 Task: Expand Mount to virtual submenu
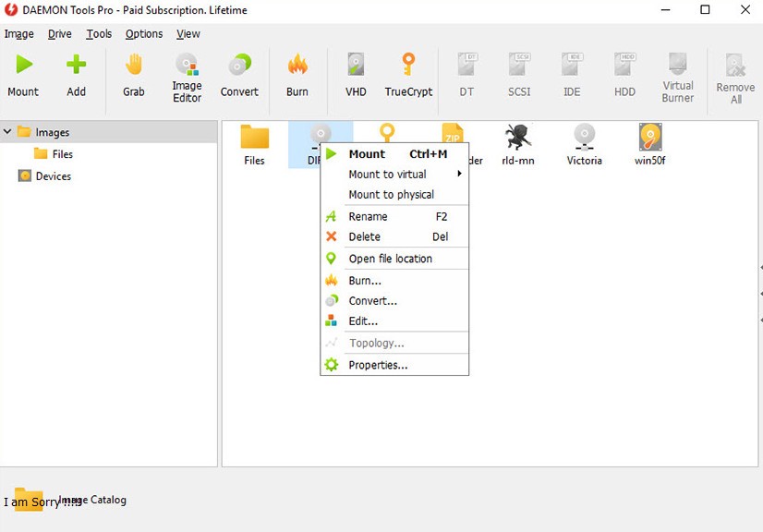(394, 175)
